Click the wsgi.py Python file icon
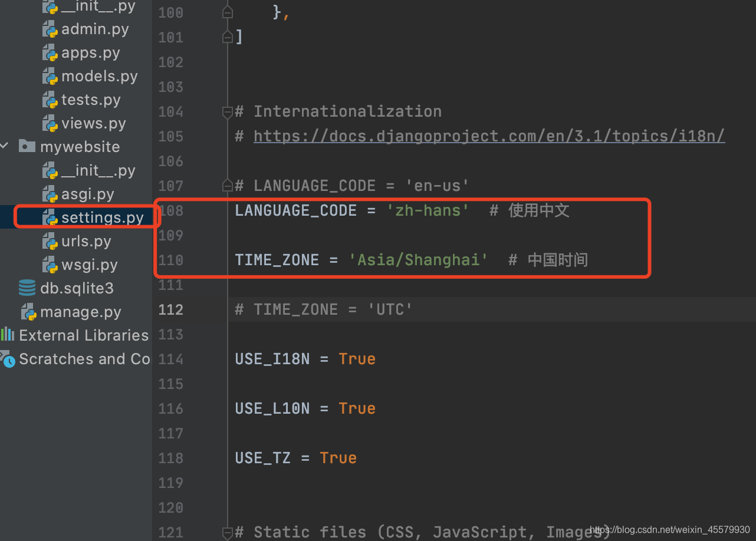The height and width of the screenshot is (541, 756). (x=50, y=265)
